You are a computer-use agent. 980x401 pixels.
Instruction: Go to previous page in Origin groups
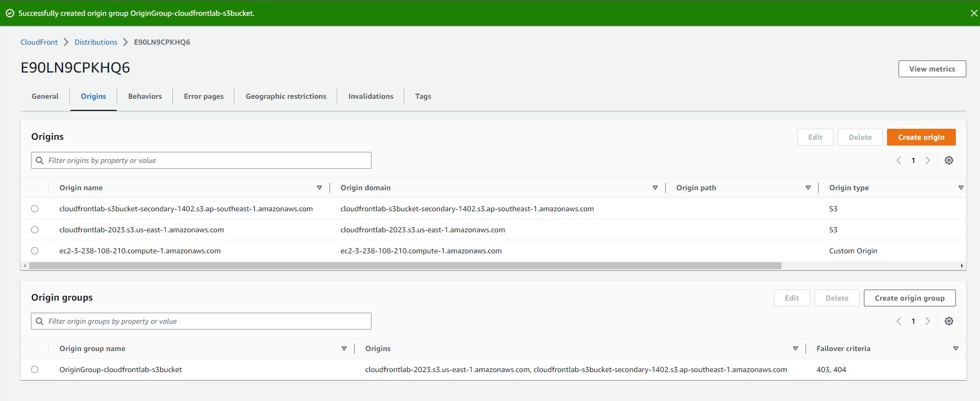point(899,321)
